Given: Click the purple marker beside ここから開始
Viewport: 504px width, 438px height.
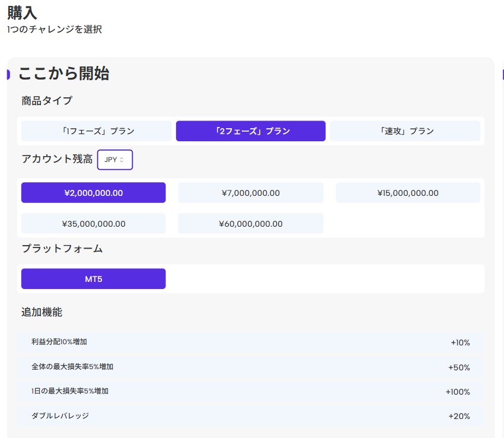Looking at the screenshot, I should pyautogui.click(x=8, y=74).
